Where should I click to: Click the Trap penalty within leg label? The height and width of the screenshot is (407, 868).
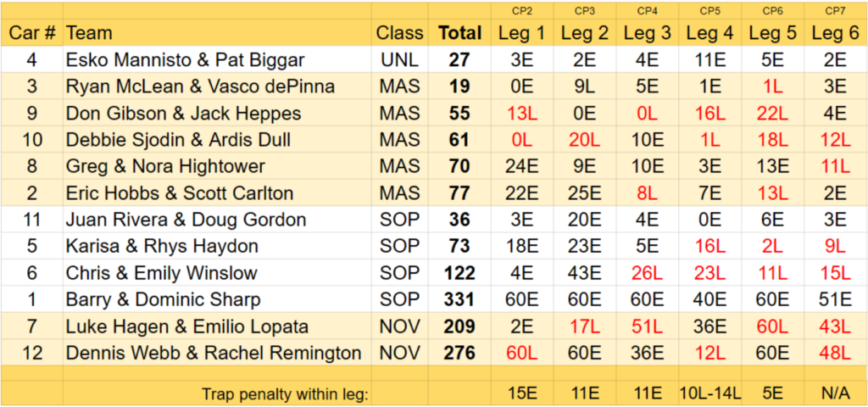tap(285, 394)
